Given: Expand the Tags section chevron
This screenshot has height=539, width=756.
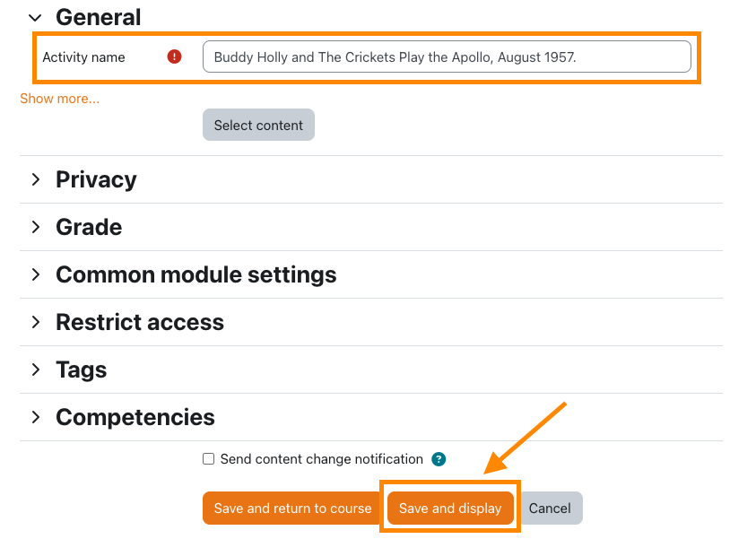Looking at the screenshot, I should [x=36, y=369].
